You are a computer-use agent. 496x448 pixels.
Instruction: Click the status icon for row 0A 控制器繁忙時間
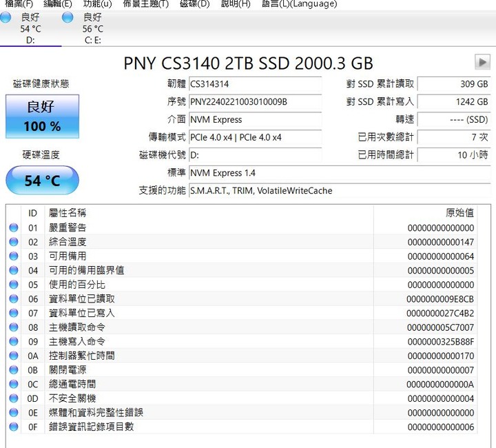[x=14, y=356]
